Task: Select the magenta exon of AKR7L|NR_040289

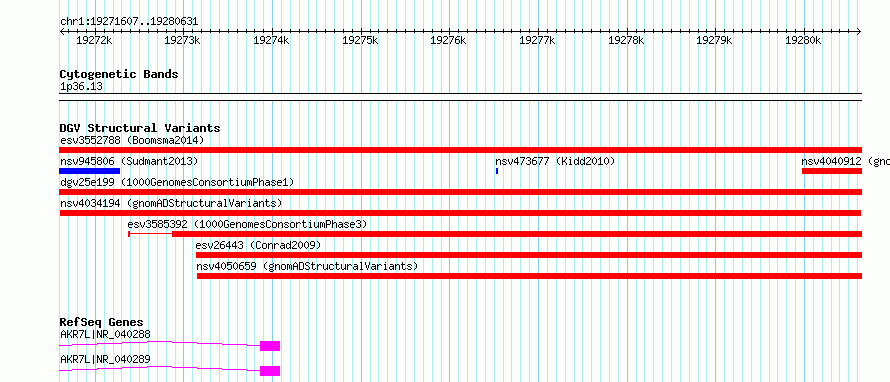Action: [270, 371]
